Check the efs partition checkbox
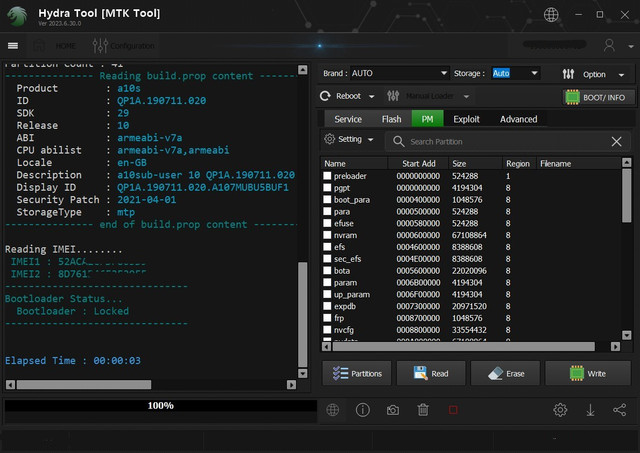 click(327, 247)
